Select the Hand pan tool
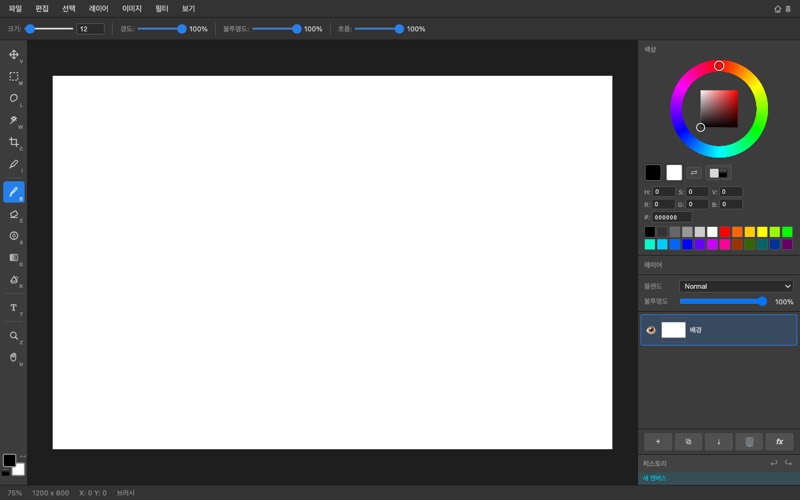800x500 pixels. coord(14,357)
